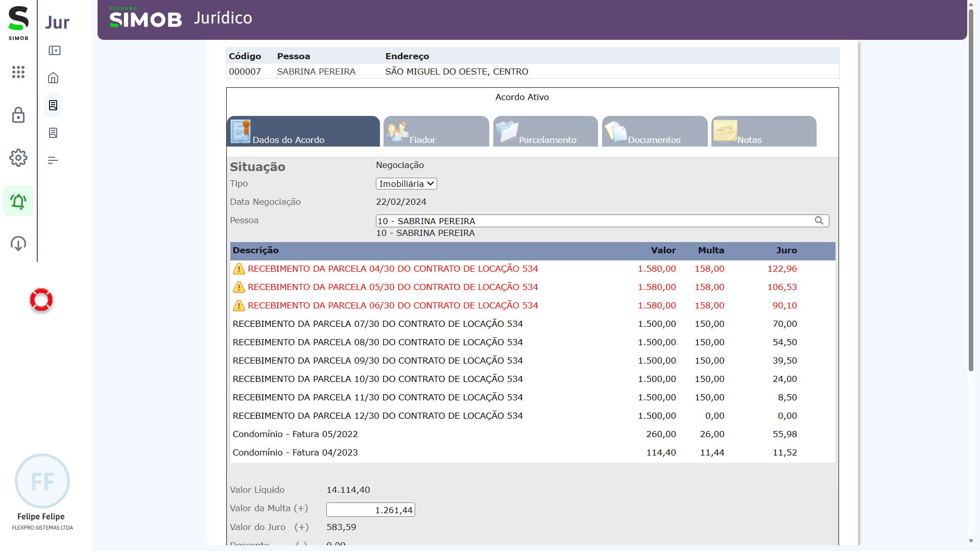The image size is (980, 551).
Task: Click the green alarm bell notification icon
Action: coord(18,201)
